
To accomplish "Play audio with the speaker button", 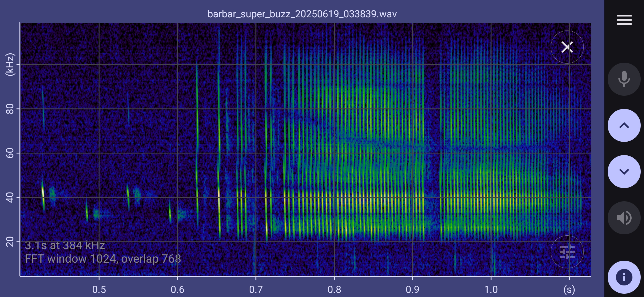I will coord(624,218).
